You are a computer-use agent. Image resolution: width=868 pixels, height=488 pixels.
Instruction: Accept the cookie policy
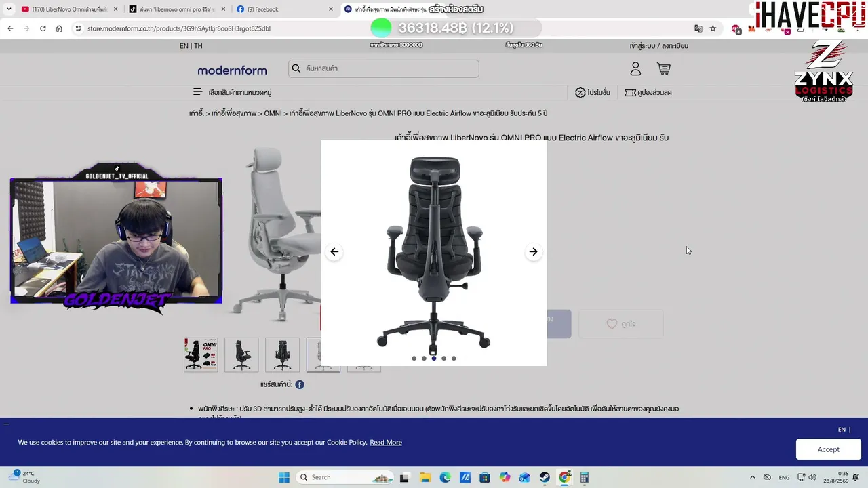(828, 449)
